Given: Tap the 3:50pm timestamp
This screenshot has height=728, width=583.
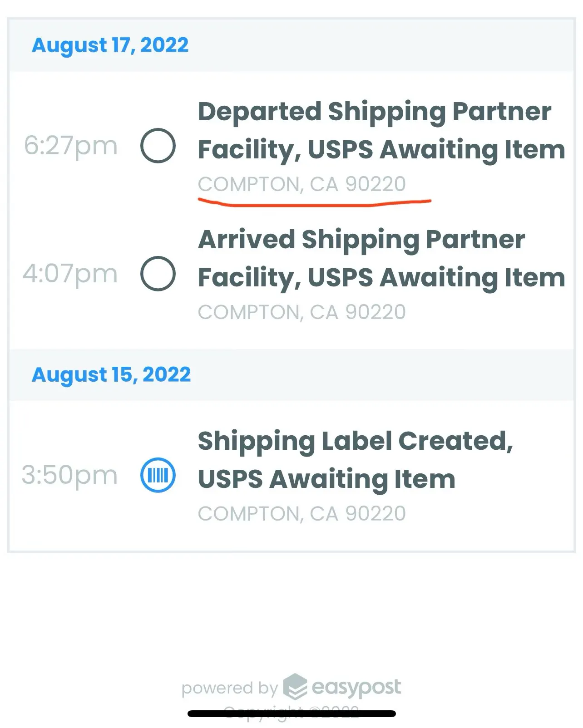Looking at the screenshot, I should coord(70,475).
